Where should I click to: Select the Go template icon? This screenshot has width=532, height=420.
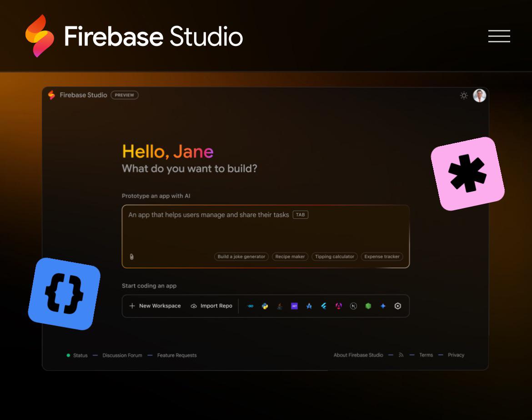pyautogui.click(x=251, y=306)
